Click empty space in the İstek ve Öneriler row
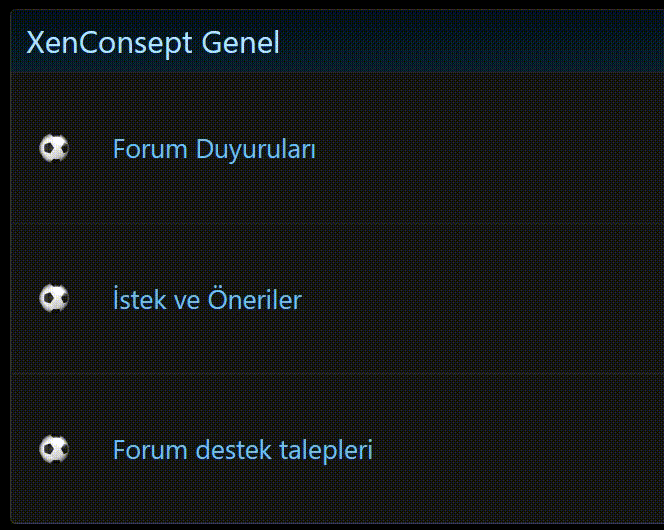This screenshot has width=664, height=530. (x=500, y=300)
